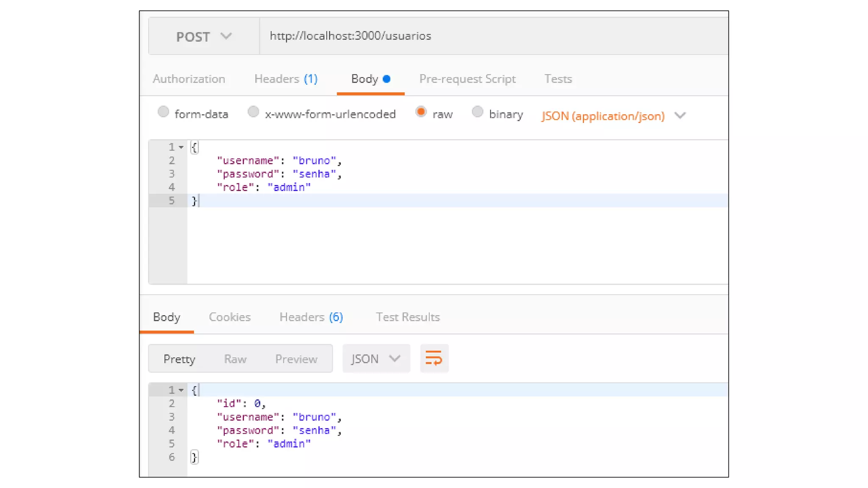
Task: Switch to the Authorization tab
Action: [x=189, y=79]
